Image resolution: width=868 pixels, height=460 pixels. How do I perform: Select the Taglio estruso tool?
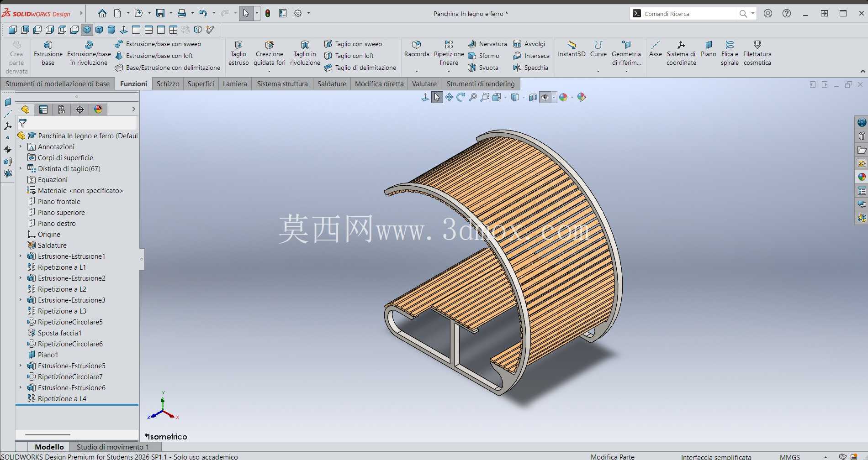coord(238,53)
